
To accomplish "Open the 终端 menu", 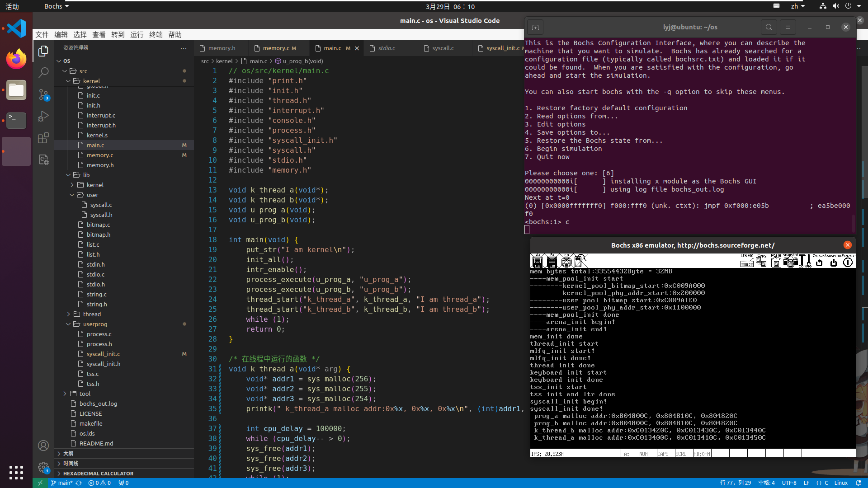I will [x=156, y=35].
